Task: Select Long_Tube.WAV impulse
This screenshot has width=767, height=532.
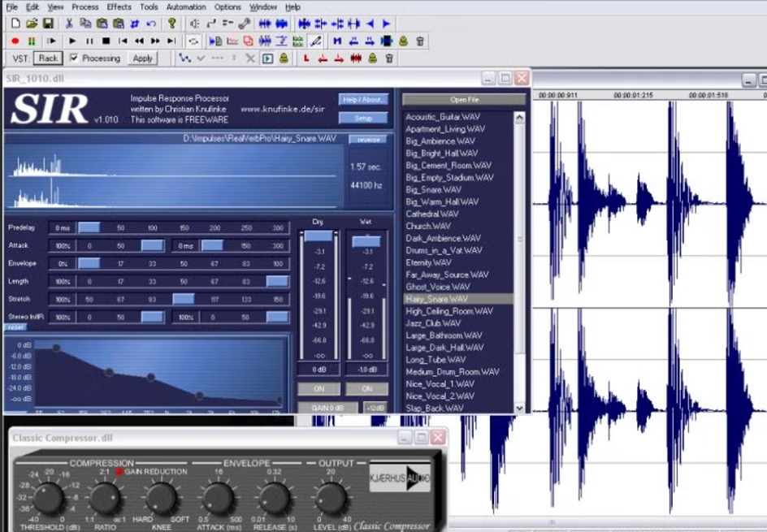Action: coord(435,359)
